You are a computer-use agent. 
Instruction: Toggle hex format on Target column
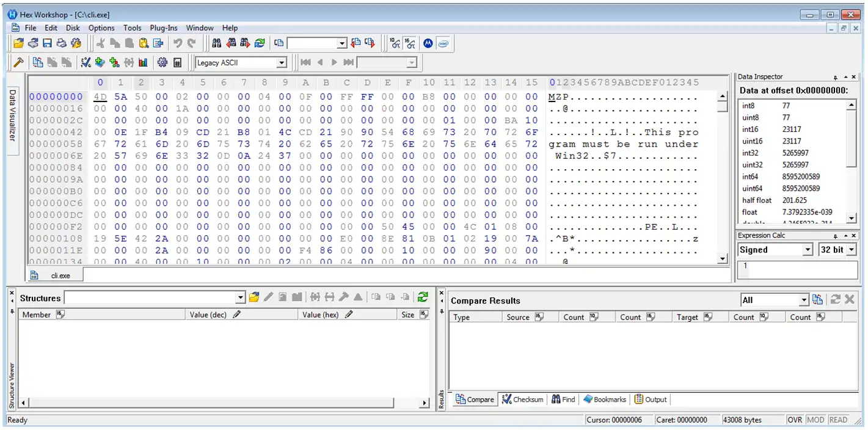(x=708, y=317)
